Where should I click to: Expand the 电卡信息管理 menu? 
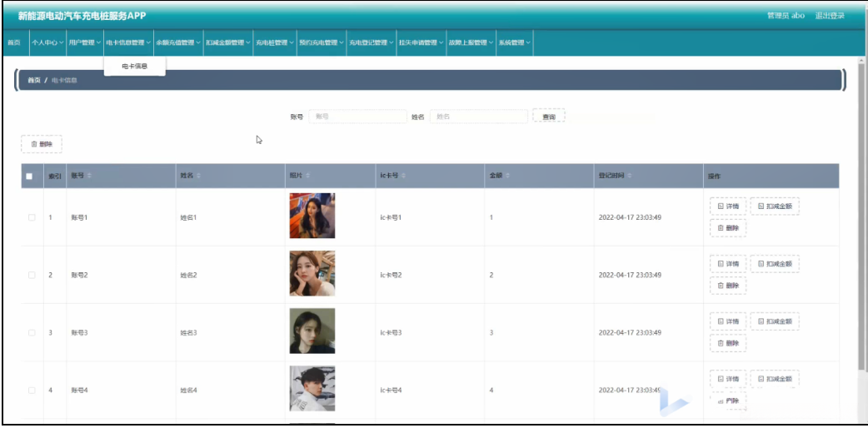(x=128, y=42)
